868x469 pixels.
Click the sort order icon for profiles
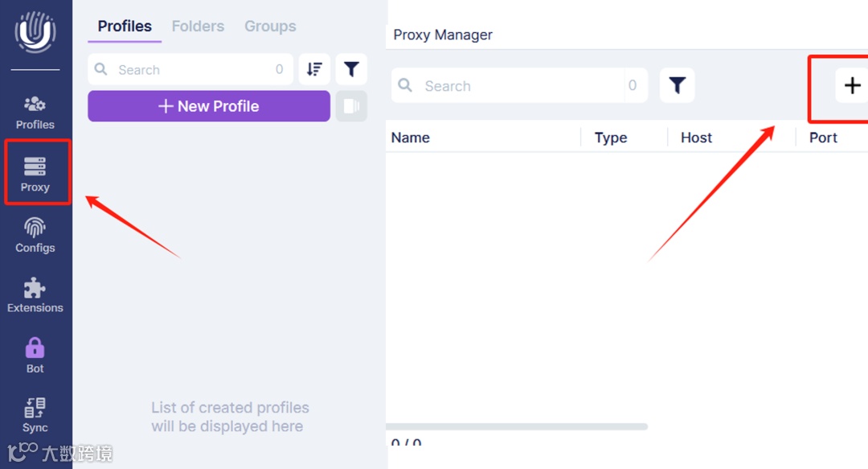tap(314, 70)
